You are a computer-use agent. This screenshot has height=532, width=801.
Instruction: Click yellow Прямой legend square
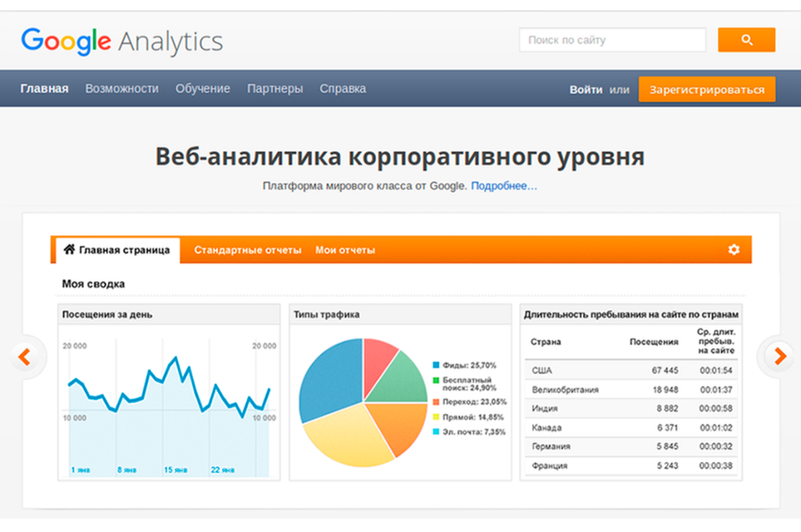436,417
